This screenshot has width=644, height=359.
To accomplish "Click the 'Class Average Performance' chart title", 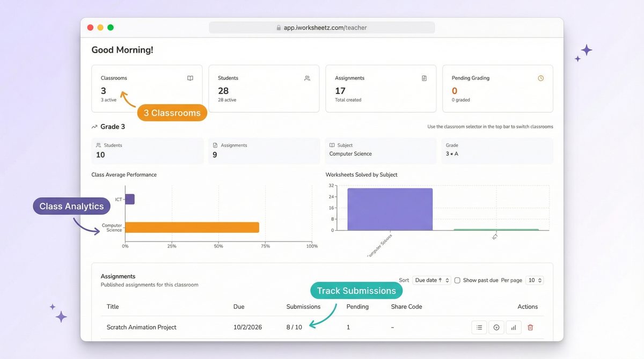I will tap(124, 175).
